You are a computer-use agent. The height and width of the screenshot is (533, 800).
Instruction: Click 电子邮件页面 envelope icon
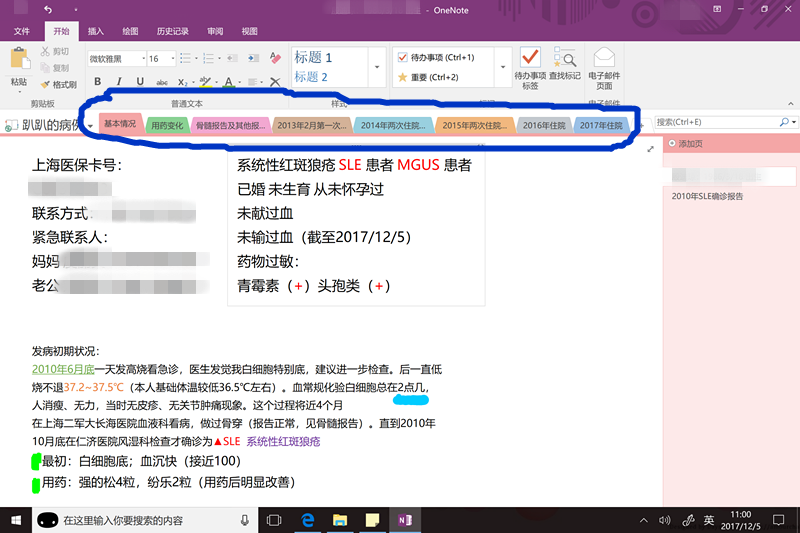click(604, 68)
